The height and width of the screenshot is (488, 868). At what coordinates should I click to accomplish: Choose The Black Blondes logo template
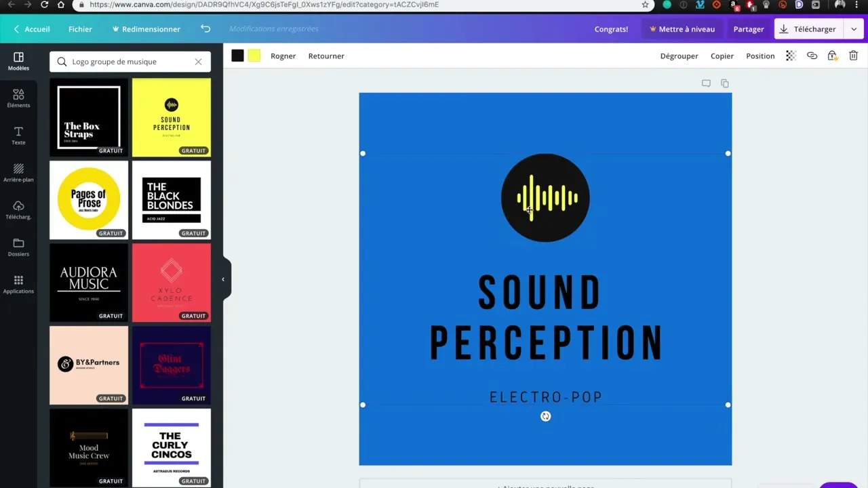[x=172, y=200]
